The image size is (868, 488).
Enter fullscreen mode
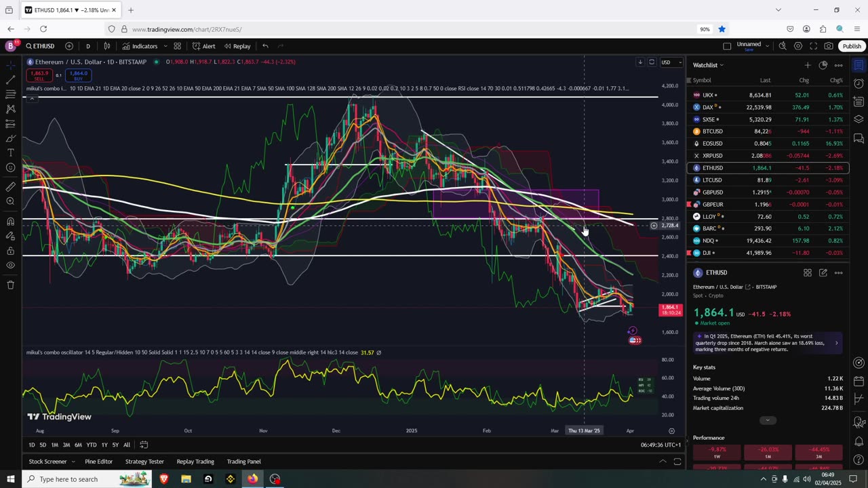[813, 46]
